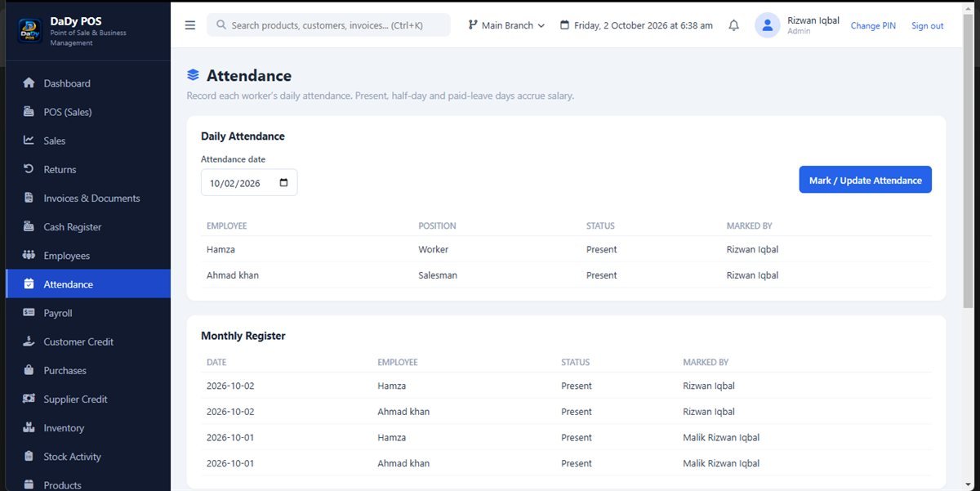Click the Attendance calendar-check icon
Image resolution: width=980 pixels, height=491 pixels.
pyautogui.click(x=29, y=284)
